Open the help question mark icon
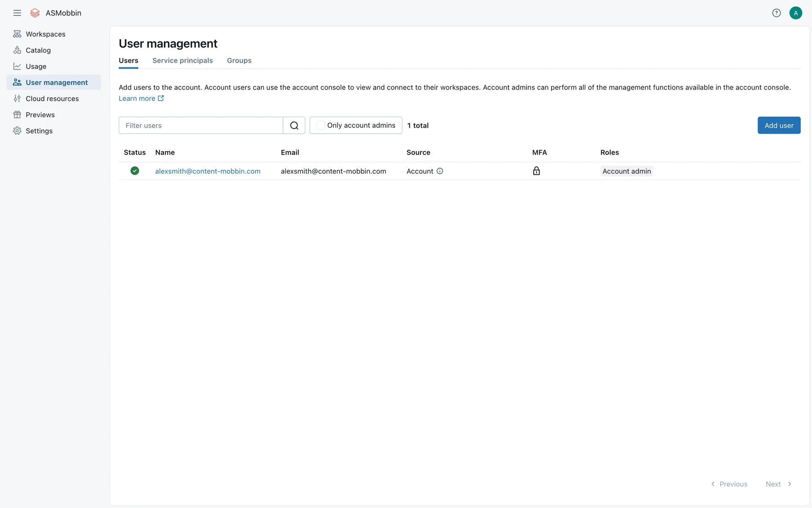The width and height of the screenshot is (812, 508). (x=776, y=13)
